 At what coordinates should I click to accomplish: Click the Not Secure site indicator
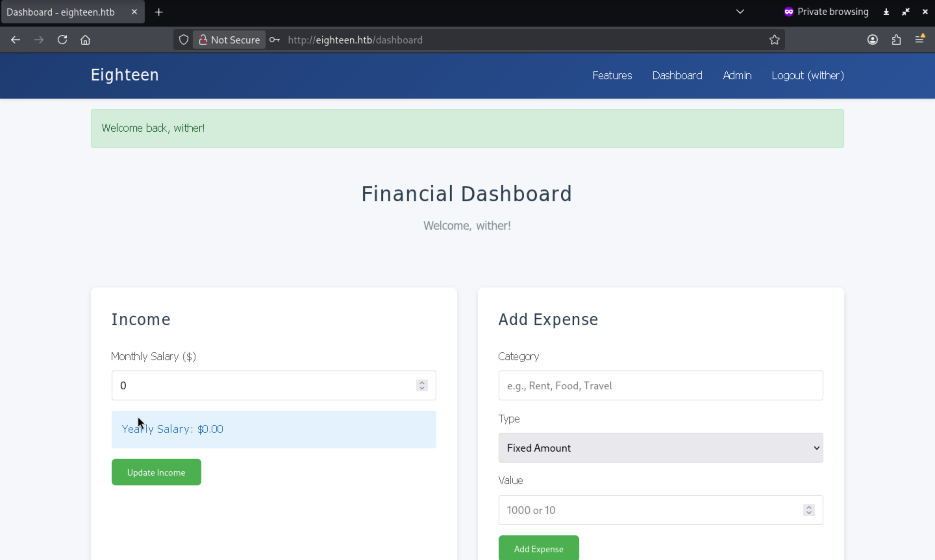229,40
